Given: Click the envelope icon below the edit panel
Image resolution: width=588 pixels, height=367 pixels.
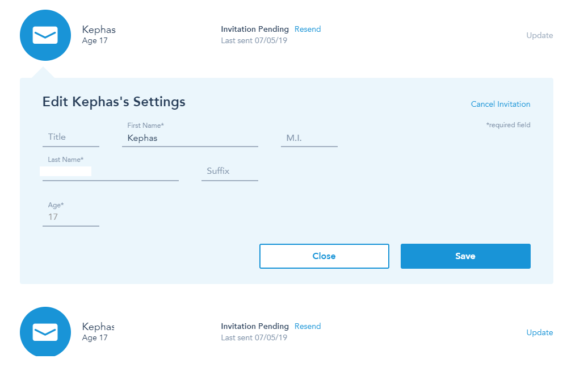Looking at the screenshot, I should (45, 332).
